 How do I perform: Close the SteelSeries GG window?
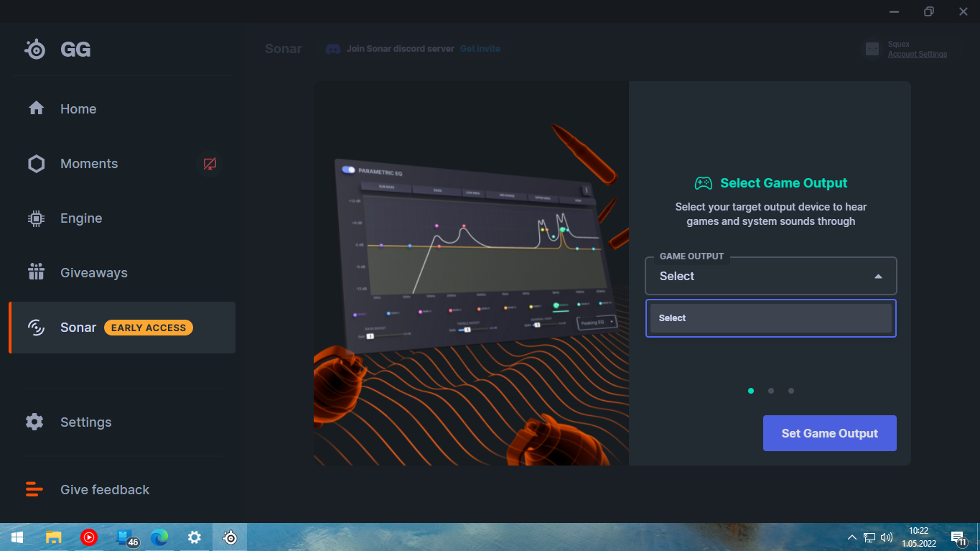coord(963,11)
